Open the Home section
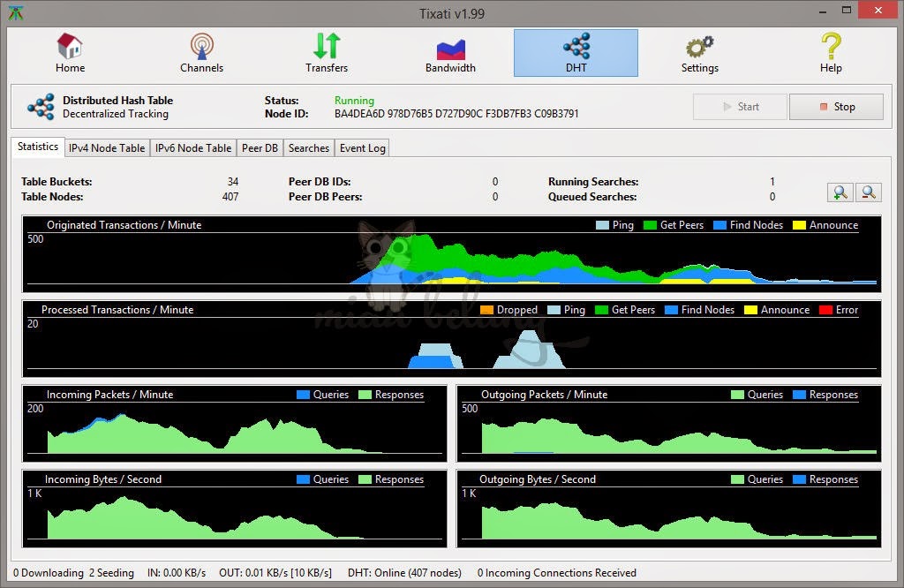The height and width of the screenshot is (588, 904). pos(70,53)
